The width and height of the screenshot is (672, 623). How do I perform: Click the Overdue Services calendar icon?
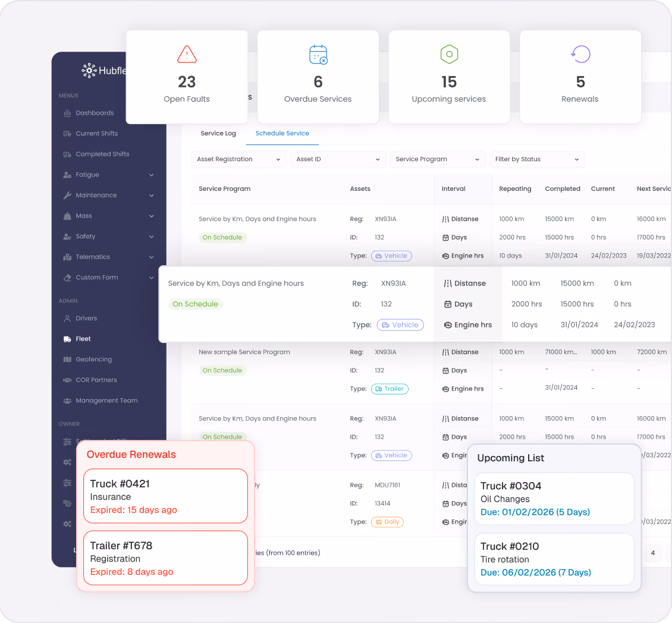[318, 55]
